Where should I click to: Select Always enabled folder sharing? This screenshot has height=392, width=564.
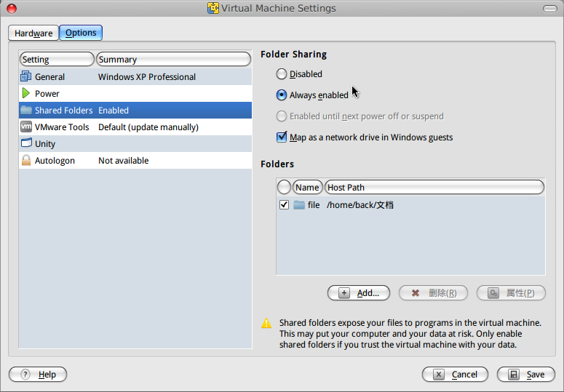(x=282, y=95)
